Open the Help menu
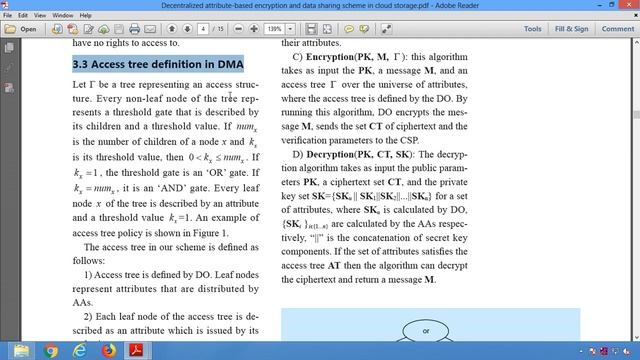This screenshot has width=640, height=360. [85, 16]
